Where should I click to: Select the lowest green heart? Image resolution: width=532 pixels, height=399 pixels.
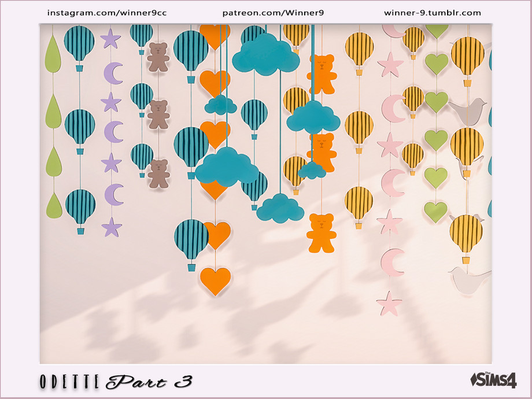[x=435, y=211]
